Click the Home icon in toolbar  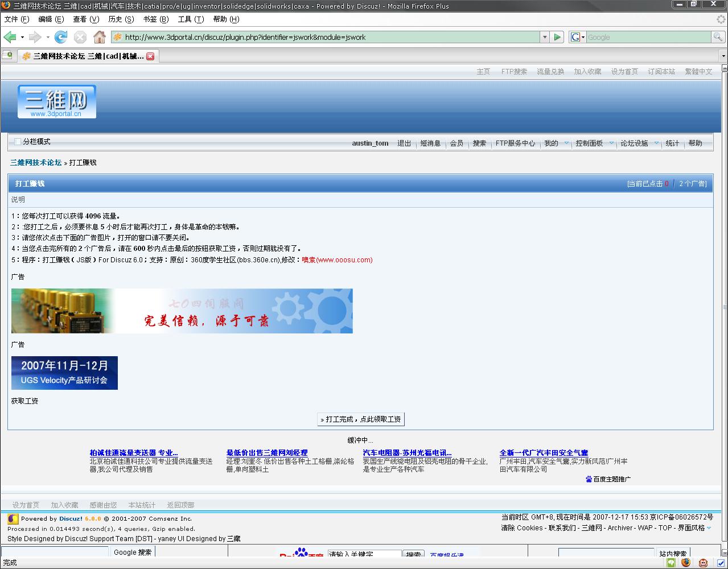[100, 37]
